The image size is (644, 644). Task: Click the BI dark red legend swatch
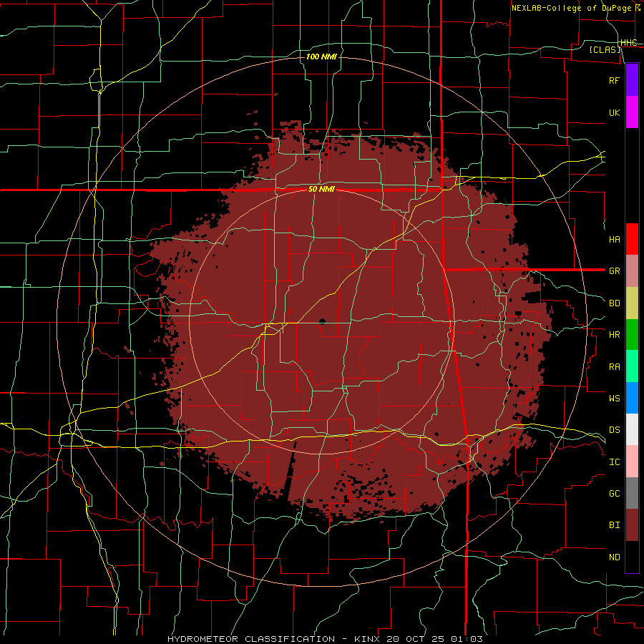point(632,525)
